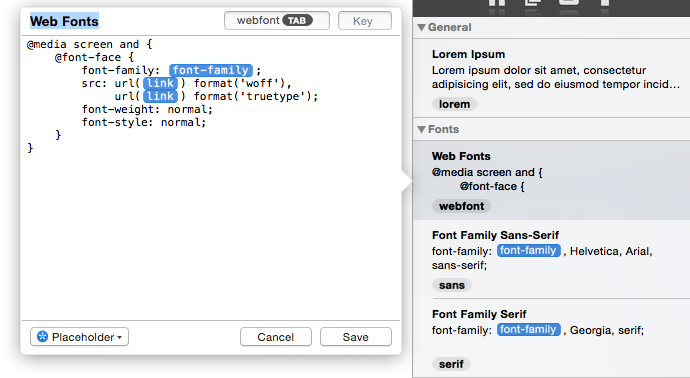Select the Font Family Serif snippet title

click(x=479, y=314)
